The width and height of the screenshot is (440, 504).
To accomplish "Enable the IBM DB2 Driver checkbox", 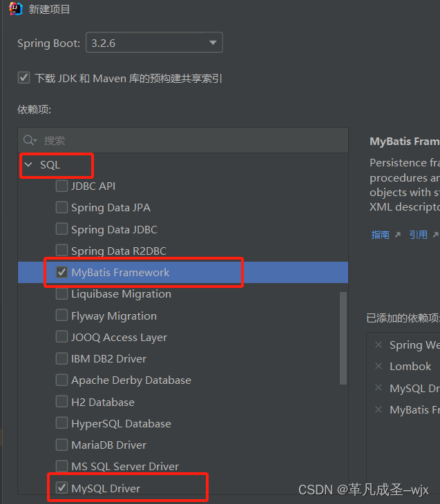I will coord(61,358).
